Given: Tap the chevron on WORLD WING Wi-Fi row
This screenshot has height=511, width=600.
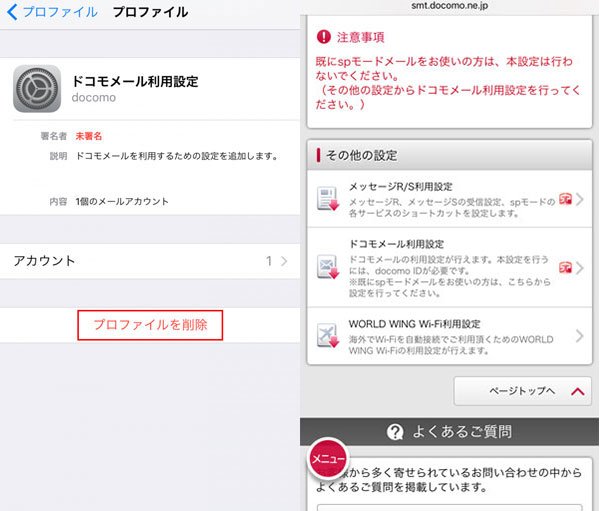Looking at the screenshot, I should [x=580, y=336].
